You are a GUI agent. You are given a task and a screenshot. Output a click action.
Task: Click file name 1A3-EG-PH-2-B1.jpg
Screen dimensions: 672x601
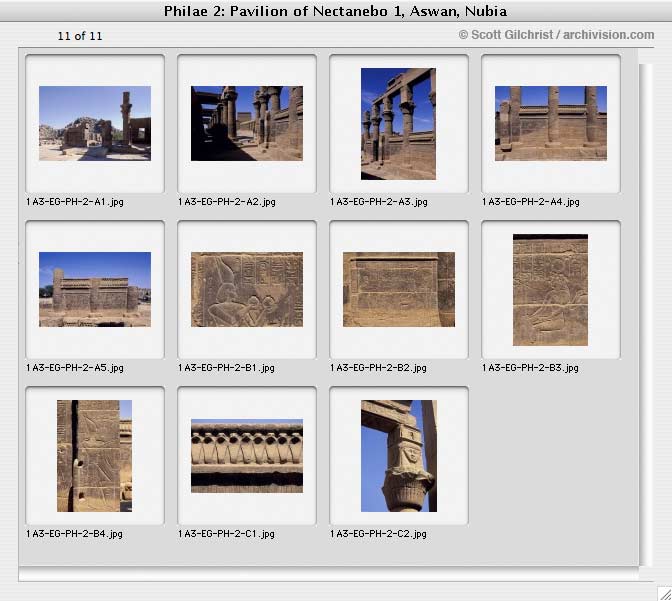tap(226, 367)
